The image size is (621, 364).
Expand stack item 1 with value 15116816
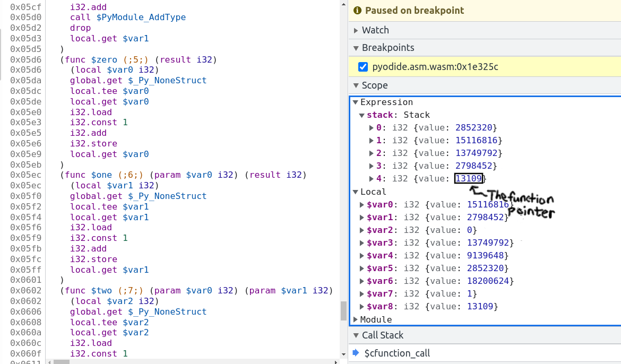click(371, 141)
